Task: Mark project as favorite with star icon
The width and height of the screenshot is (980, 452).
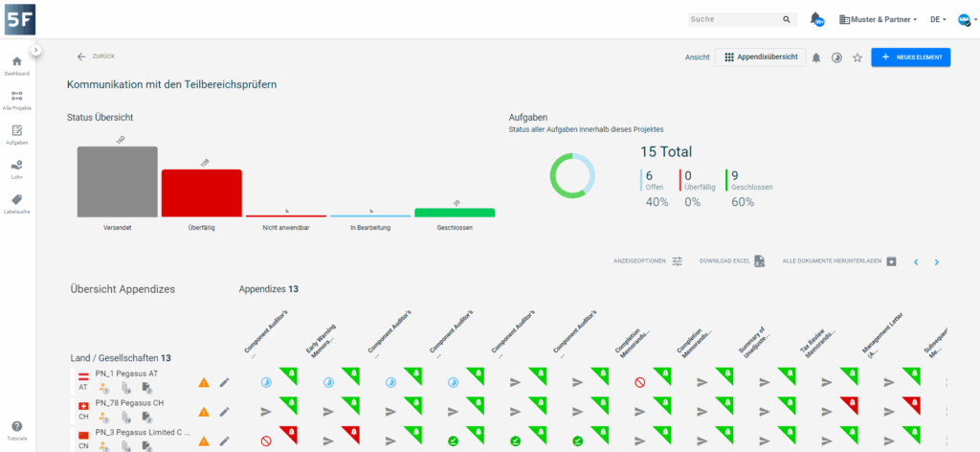Action: click(x=857, y=57)
